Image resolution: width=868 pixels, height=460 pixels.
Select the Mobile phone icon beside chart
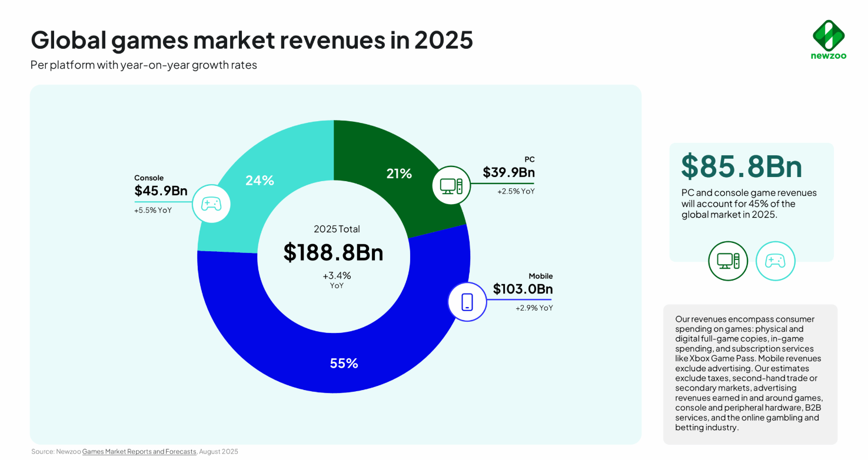[x=467, y=302]
